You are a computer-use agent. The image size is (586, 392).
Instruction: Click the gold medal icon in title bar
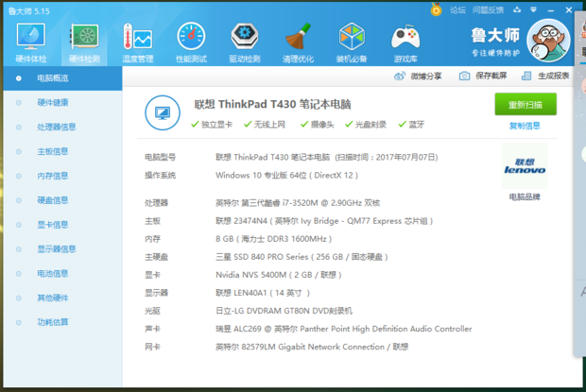pyautogui.click(x=436, y=9)
